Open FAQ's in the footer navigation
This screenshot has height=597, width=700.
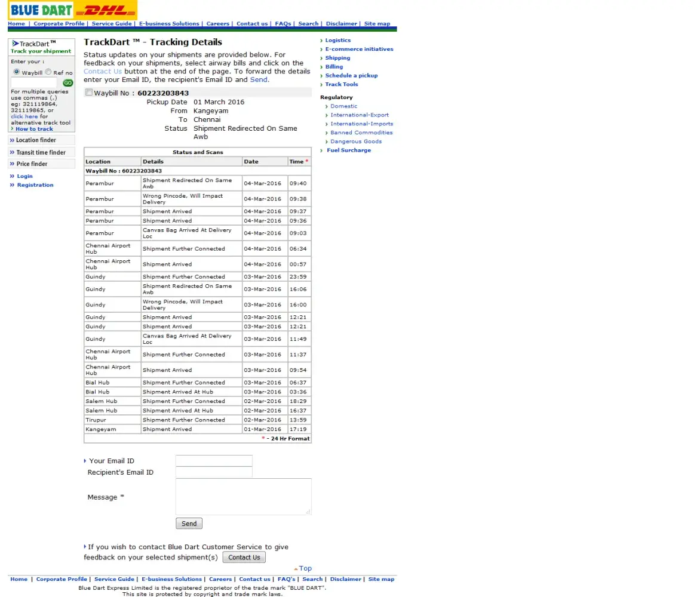(287, 579)
